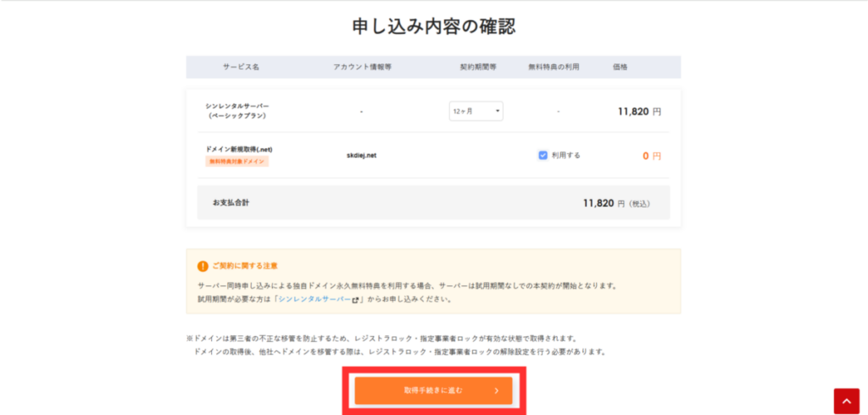Select the skdiej.net domain name text
868x415 pixels.
pyautogui.click(x=362, y=156)
